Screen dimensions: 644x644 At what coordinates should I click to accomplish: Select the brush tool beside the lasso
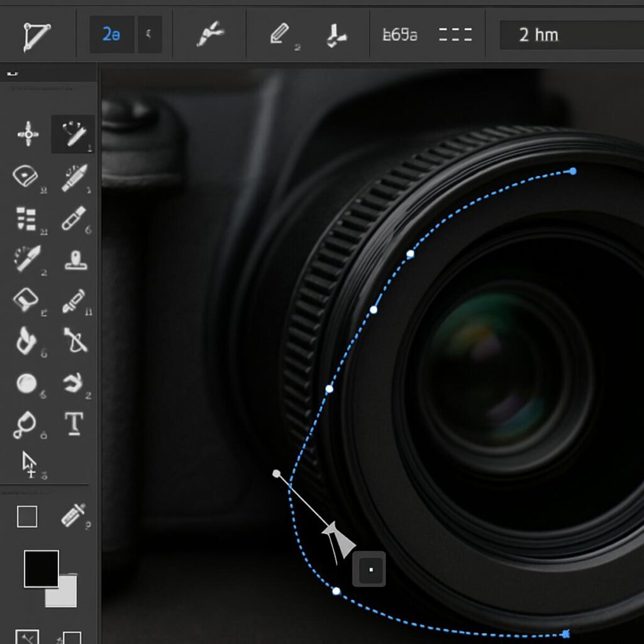coord(74,178)
